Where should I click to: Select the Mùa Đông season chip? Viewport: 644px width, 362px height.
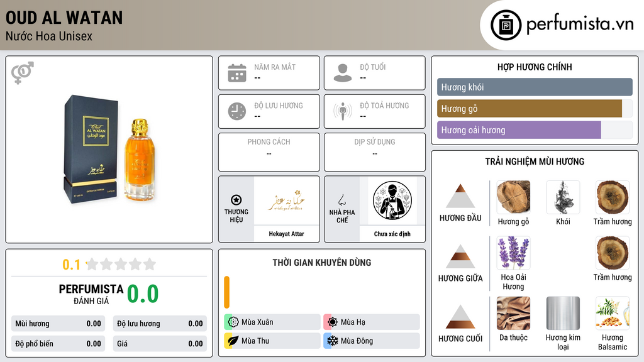tap(372, 341)
